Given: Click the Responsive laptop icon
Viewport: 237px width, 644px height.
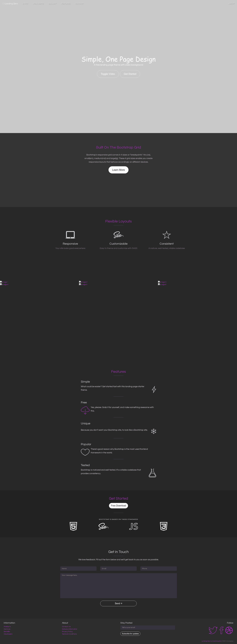Looking at the screenshot, I should [x=70, y=235].
